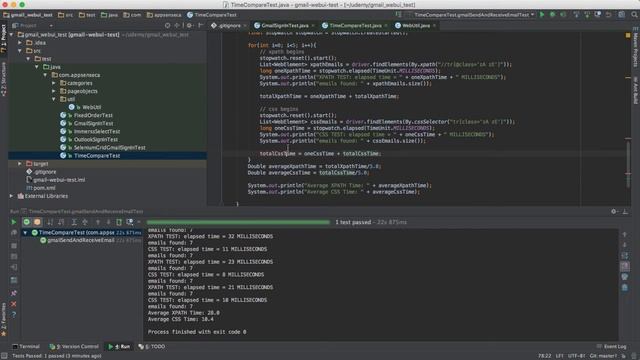
Task: Open Search Everywhere magnifier icon
Action: 634,15
